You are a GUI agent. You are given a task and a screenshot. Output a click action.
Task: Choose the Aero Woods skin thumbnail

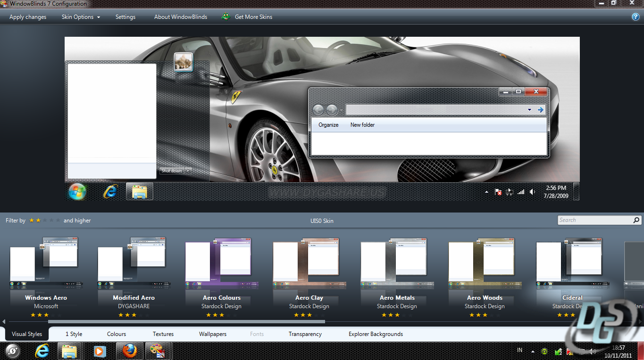485,263
